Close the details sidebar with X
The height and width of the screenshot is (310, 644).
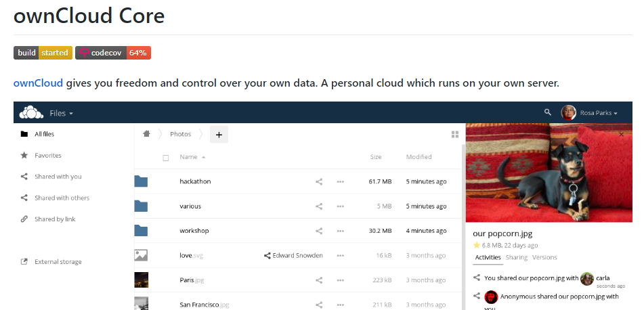[621, 134]
